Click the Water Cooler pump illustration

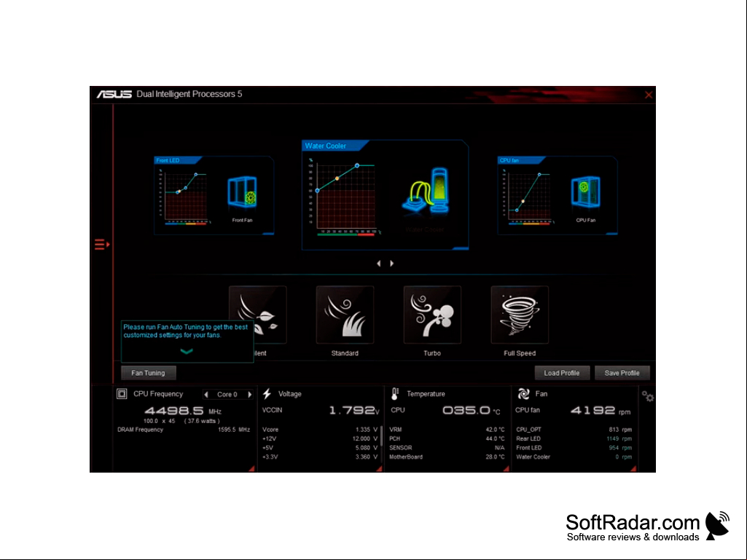click(426, 191)
